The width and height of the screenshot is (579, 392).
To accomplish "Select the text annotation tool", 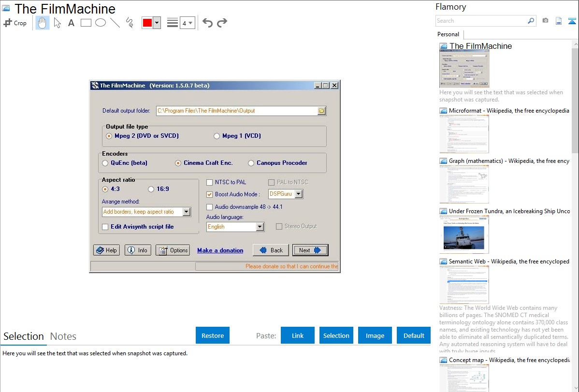I will click(71, 23).
